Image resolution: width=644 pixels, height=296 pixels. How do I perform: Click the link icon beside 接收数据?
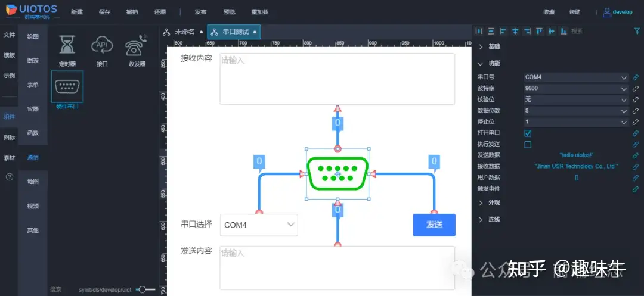(x=636, y=166)
